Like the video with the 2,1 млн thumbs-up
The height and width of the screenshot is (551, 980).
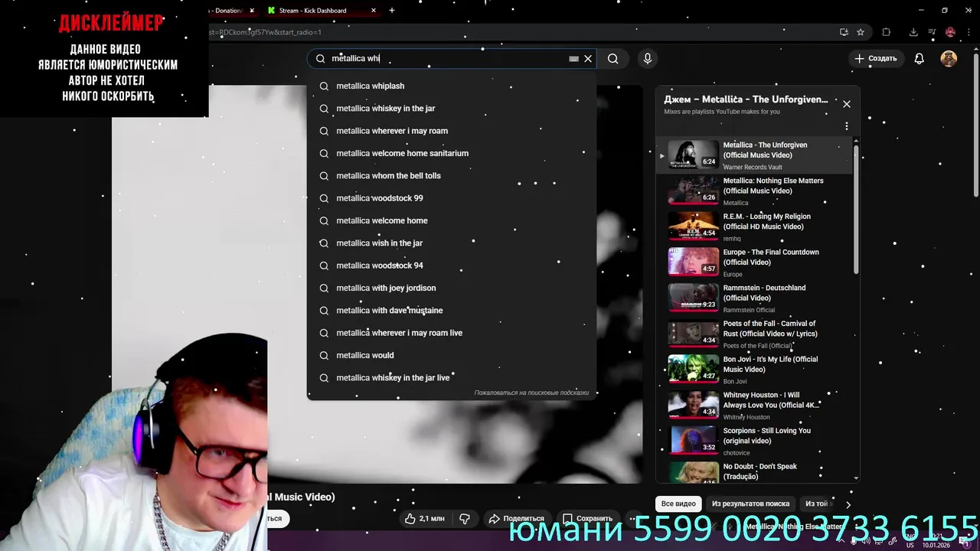coord(424,519)
